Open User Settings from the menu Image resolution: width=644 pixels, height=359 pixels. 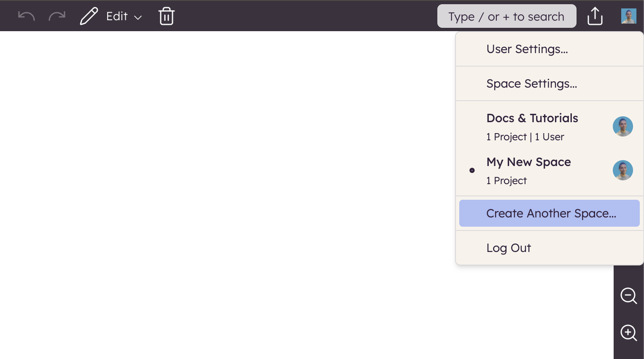point(527,49)
